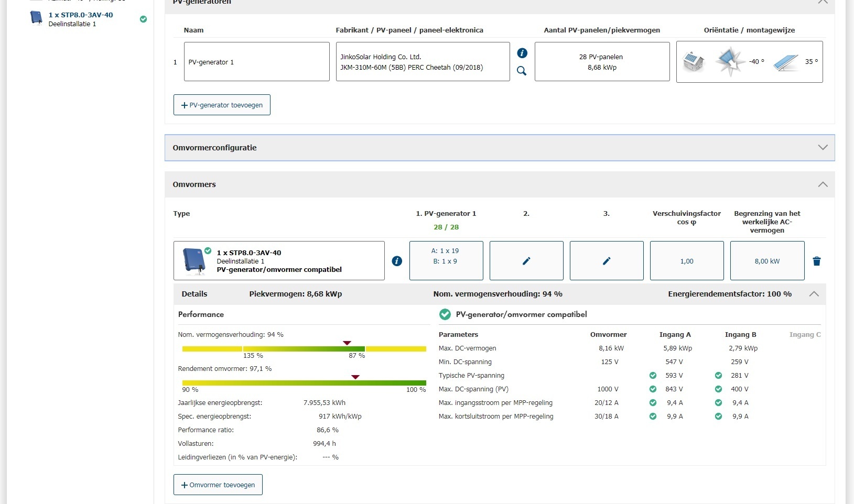Click the Nom. vermogensverhouding marker
Screen dimensions: 854x504
pos(347,343)
